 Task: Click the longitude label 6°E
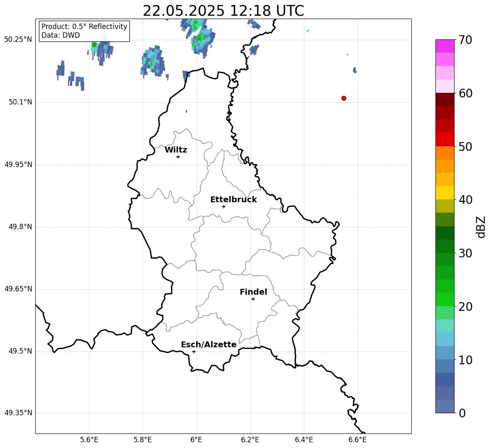pos(196,440)
